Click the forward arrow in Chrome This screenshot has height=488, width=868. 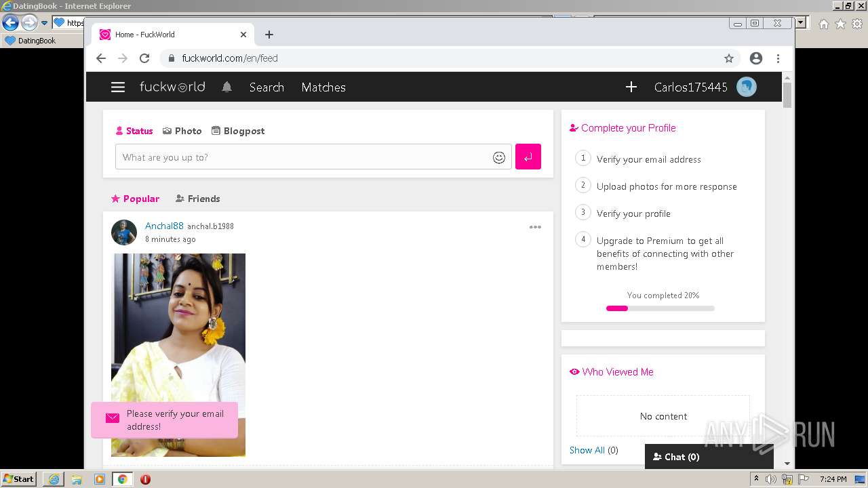click(x=123, y=58)
